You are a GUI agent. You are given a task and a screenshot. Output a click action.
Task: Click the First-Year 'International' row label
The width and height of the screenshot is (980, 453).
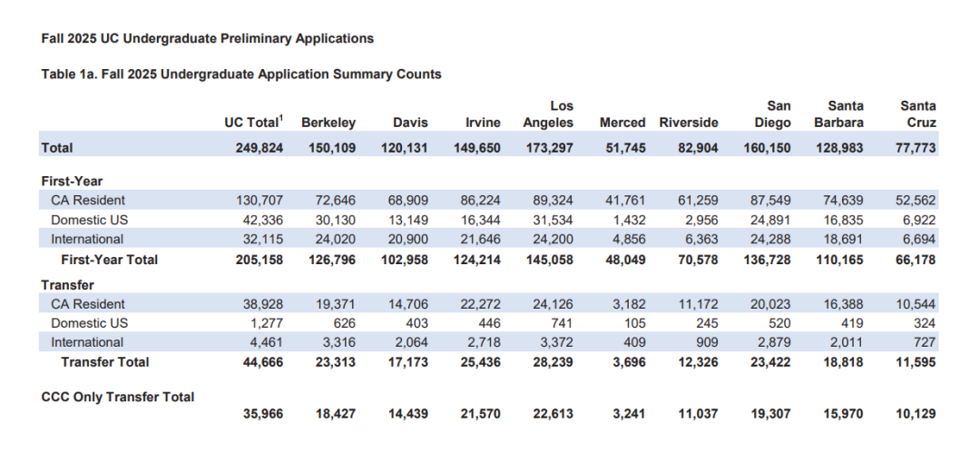pos(87,239)
